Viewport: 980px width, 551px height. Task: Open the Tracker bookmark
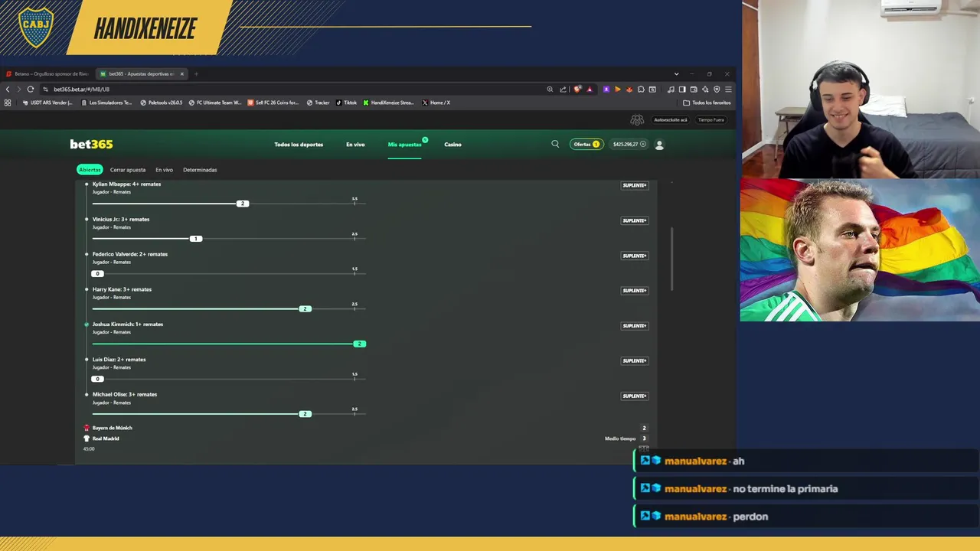point(318,103)
